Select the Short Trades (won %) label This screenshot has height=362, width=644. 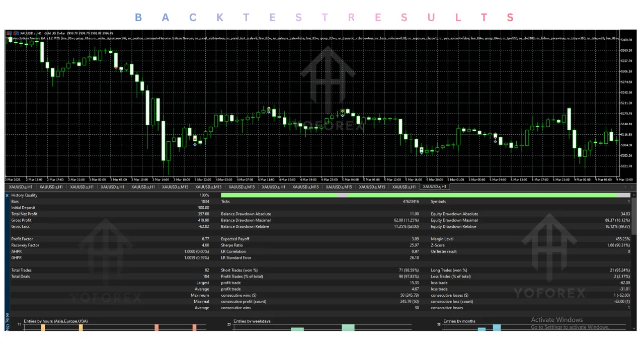click(x=239, y=270)
